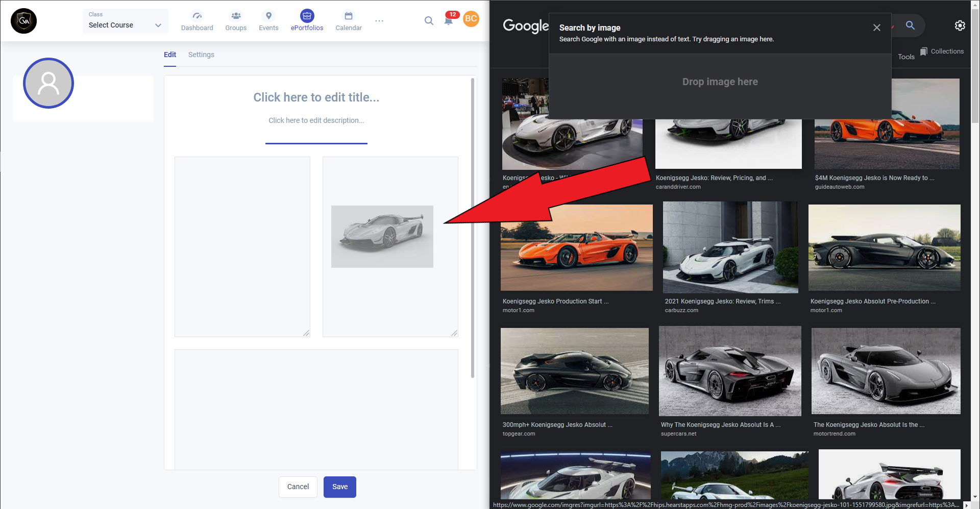Click the search magnifier in ePortfolio header
Viewport: 980px width, 509px height.
429,20
